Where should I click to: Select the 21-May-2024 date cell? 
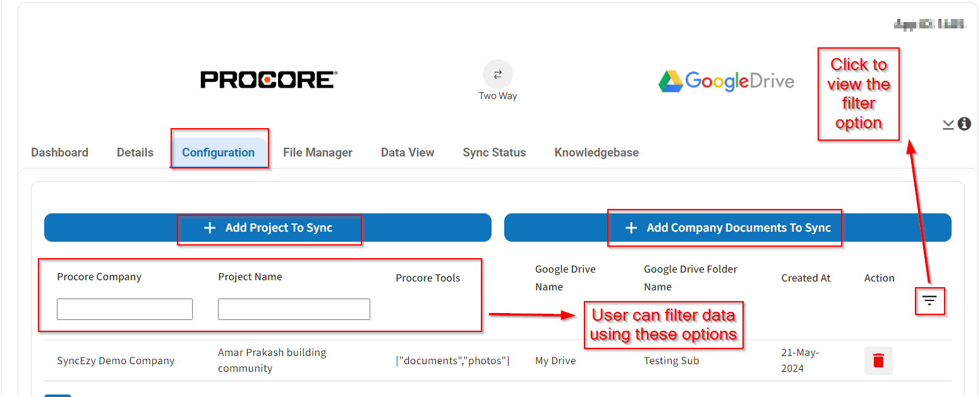[x=800, y=360]
